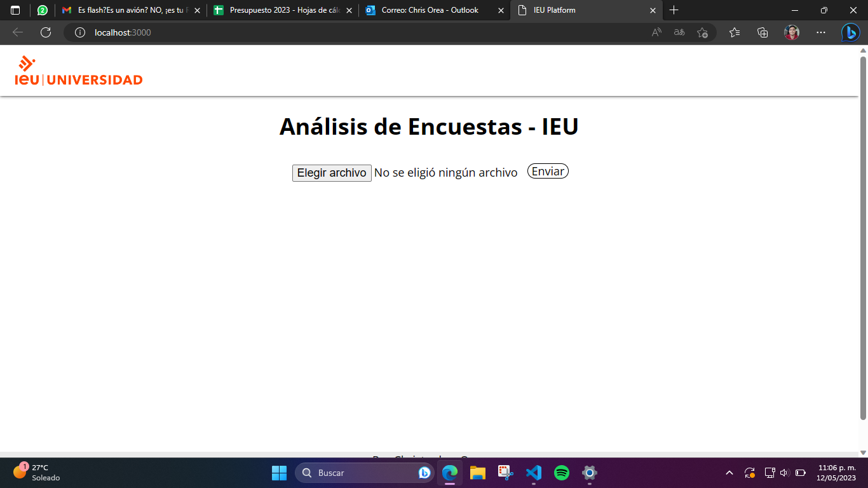Click the Read aloud icon
This screenshot has height=488, width=868.
pyautogui.click(x=656, y=32)
